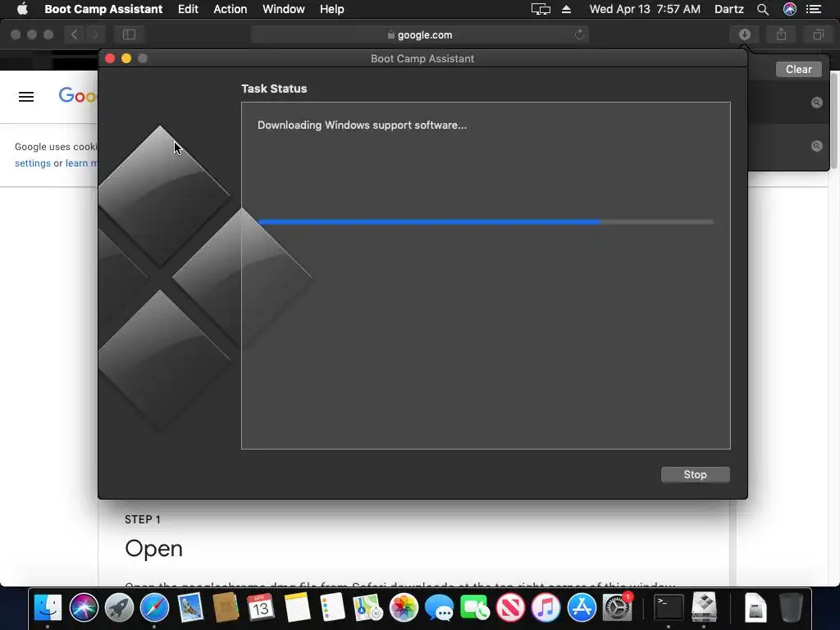Open Spotlight search in menu bar

763,9
